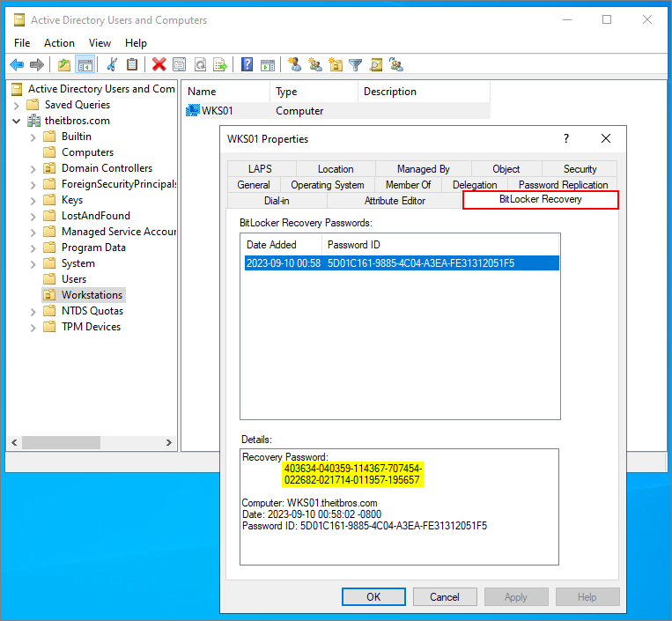Click OK in WKS01 Properties
672x621 pixels.
(373, 596)
